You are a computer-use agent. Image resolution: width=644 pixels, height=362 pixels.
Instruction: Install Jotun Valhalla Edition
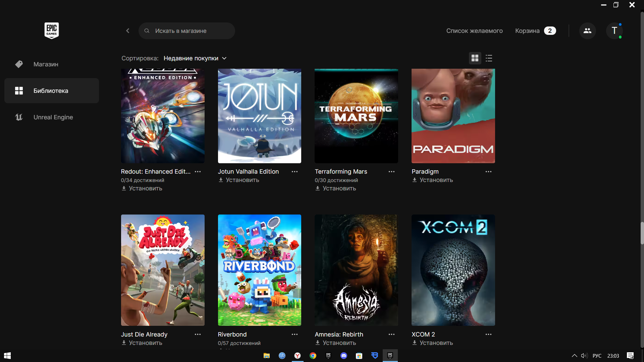coord(239,180)
